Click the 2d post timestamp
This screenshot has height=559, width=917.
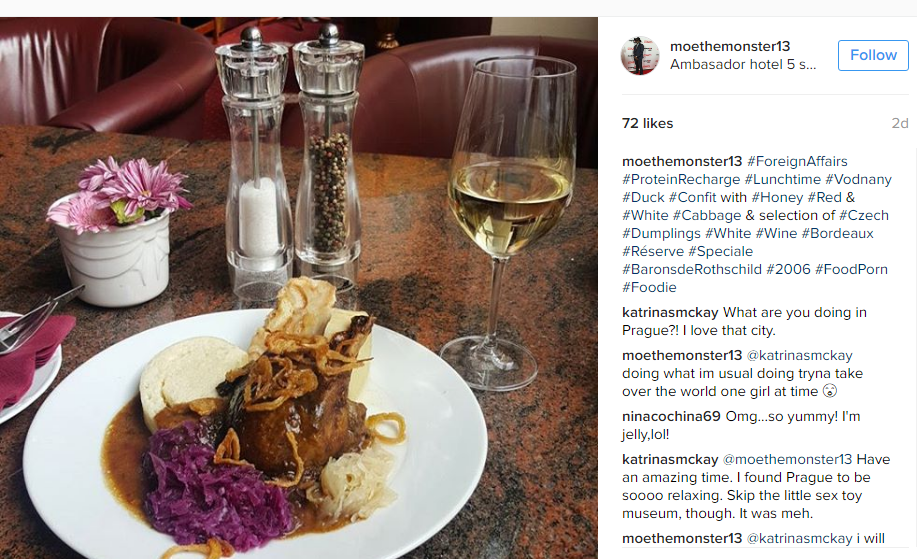pyautogui.click(x=899, y=123)
